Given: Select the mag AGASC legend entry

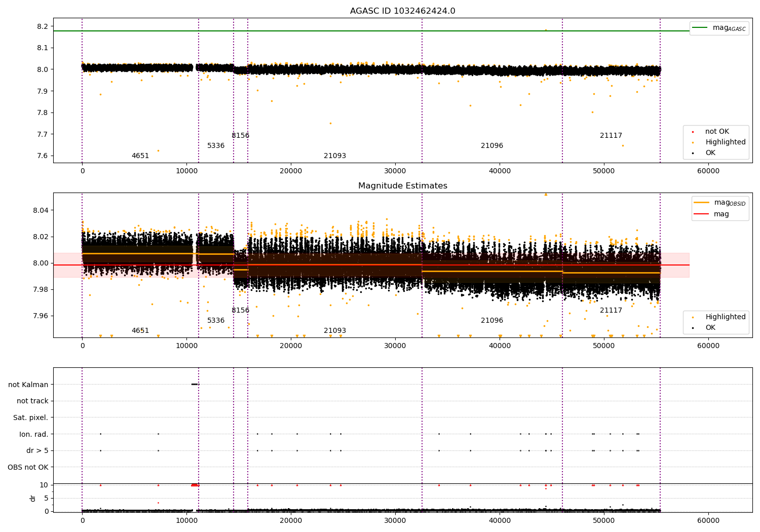Looking at the screenshot, I should [719, 28].
